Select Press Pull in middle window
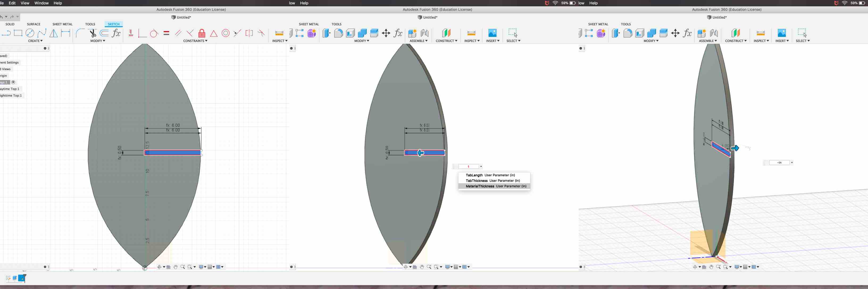This screenshot has height=289, width=868. pos(326,33)
